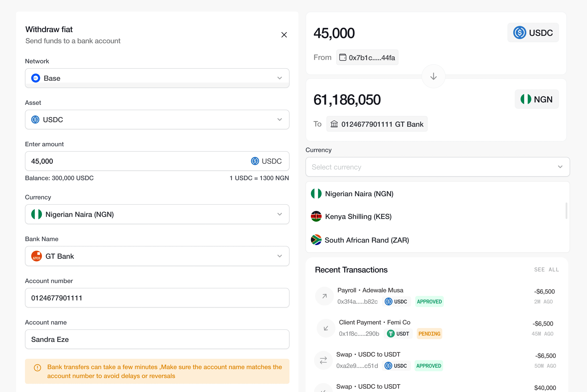The height and width of the screenshot is (392, 587).
Task: Click the Account number input field
Action: [x=157, y=298]
